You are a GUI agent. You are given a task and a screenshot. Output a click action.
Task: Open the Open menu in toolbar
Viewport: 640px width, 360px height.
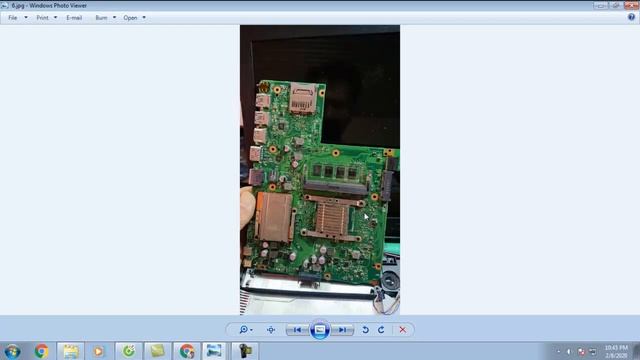pyautogui.click(x=130, y=18)
